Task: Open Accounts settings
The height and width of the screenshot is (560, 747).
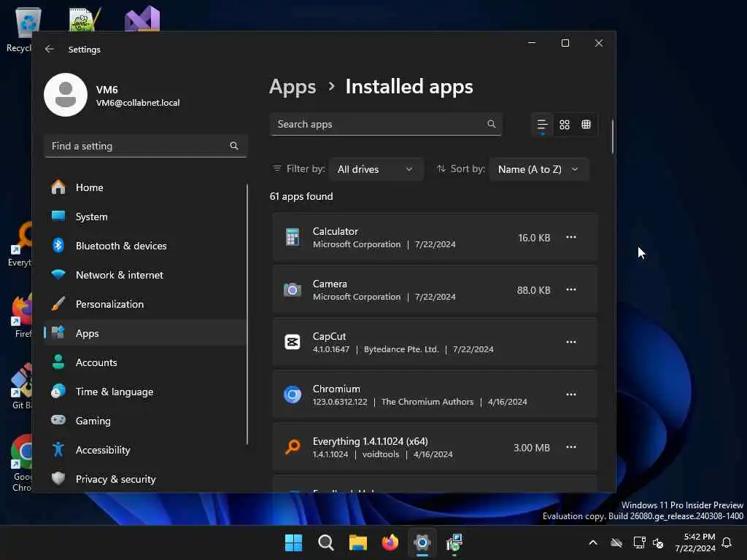Action: click(145, 362)
